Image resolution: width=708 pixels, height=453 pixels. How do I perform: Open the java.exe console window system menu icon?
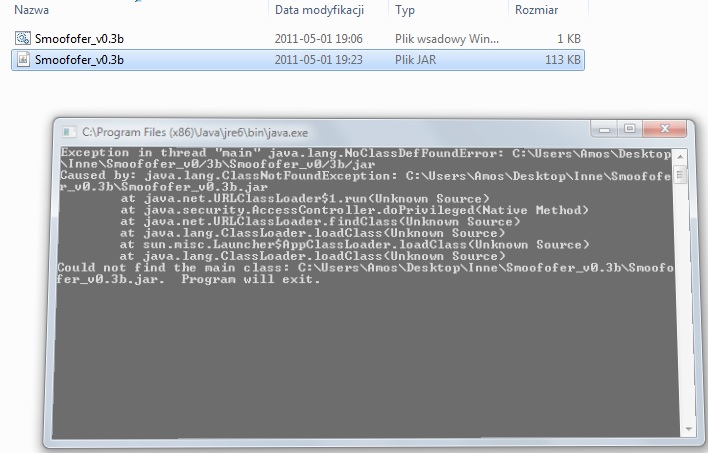click(x=69, y=132)
